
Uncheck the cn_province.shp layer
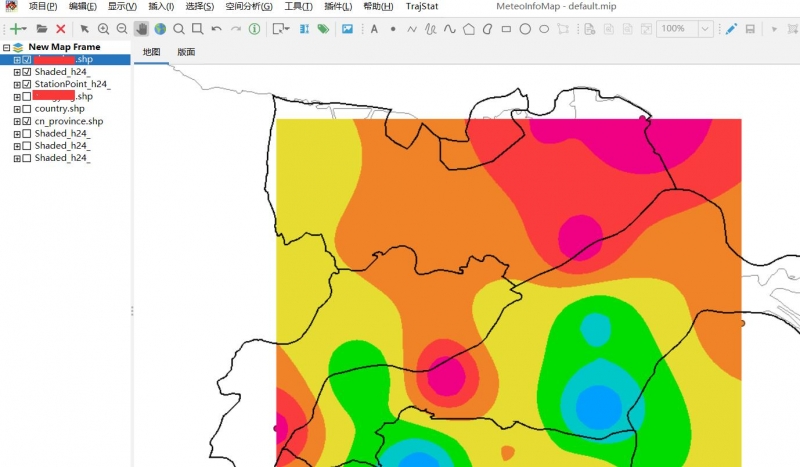tap(26, 121)
